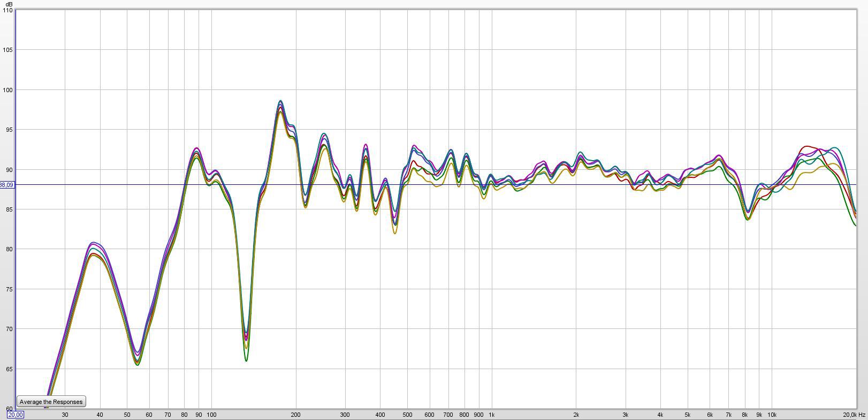The width and height of the screenshot is (868, 420).
Task: Click the 95 label on the dB axis
Action: (10, 130)
